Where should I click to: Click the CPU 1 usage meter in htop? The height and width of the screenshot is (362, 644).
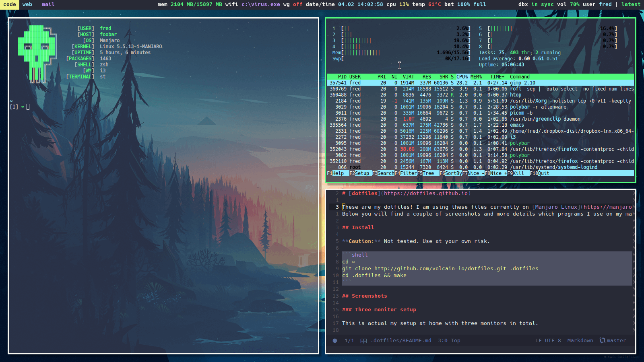401,29
